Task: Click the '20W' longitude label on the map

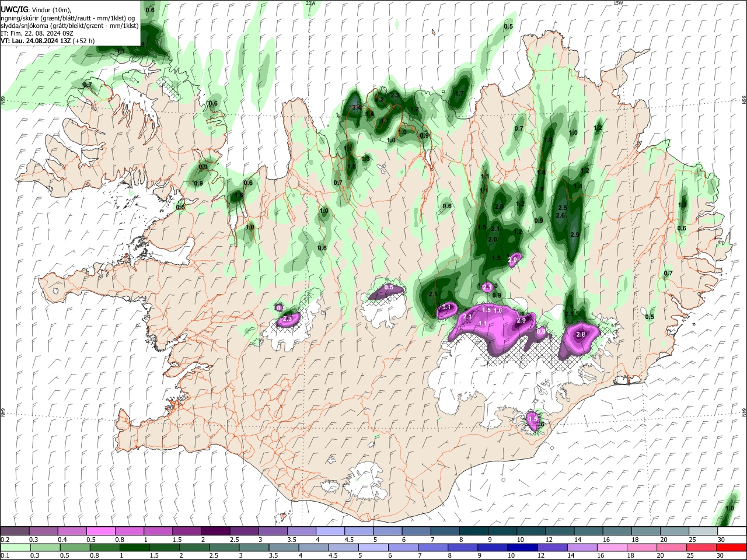Action: (x=310, y=3)
